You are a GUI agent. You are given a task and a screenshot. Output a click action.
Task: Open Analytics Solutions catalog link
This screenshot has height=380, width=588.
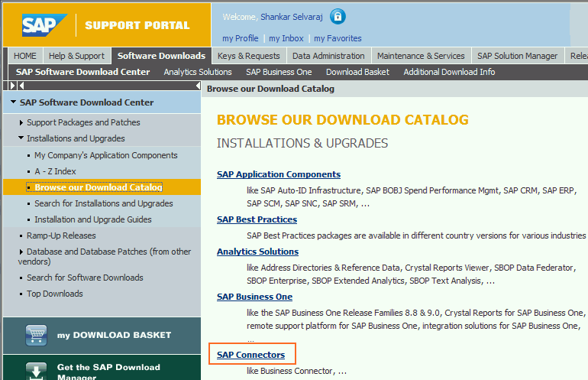257,252
